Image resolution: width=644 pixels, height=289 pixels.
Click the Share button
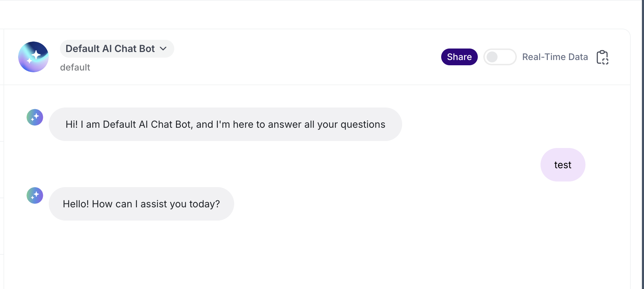coord(459,57)
